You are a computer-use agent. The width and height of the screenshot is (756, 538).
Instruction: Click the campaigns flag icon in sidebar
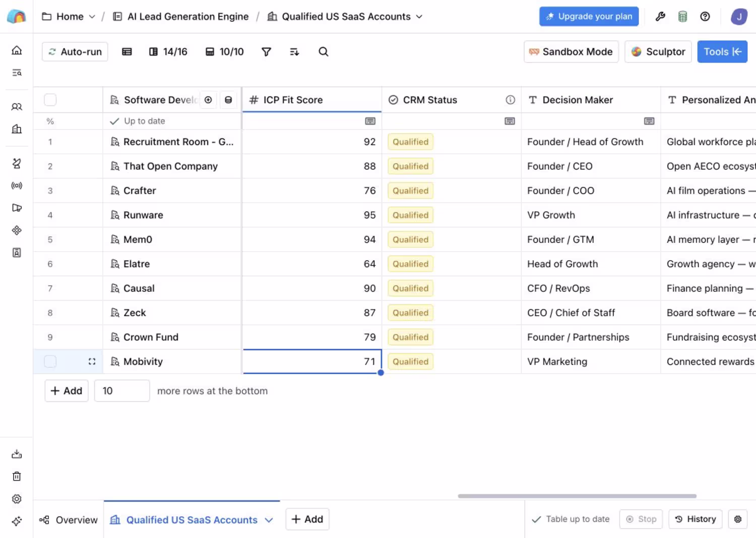point(17,208)
